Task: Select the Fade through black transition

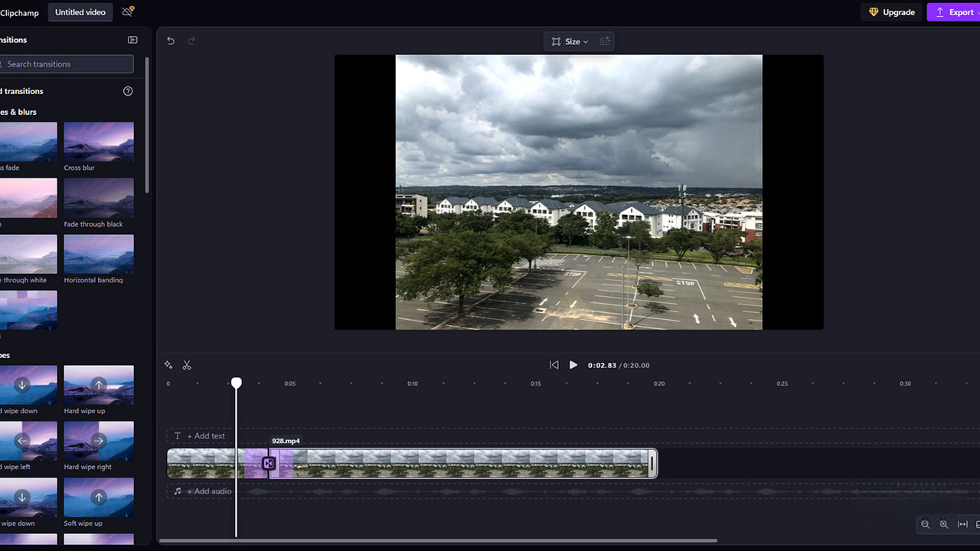Action: click(99, 198)
